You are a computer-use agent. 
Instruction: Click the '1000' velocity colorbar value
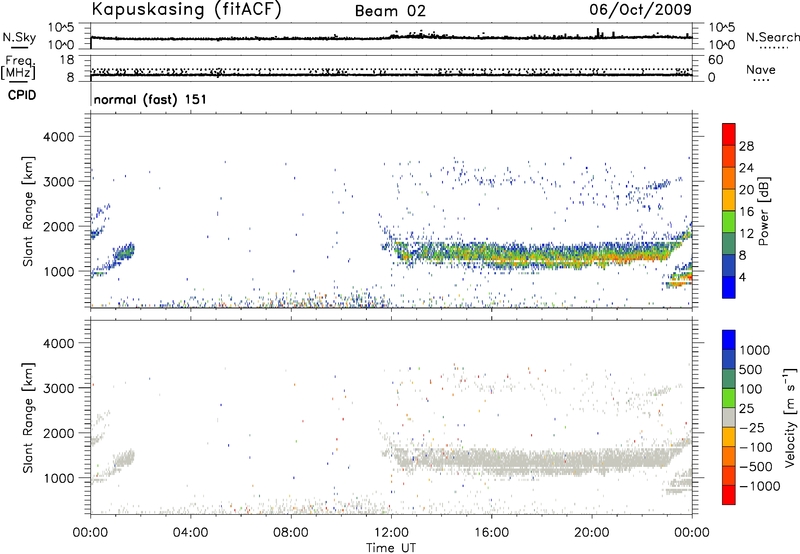tap(755, 350)
